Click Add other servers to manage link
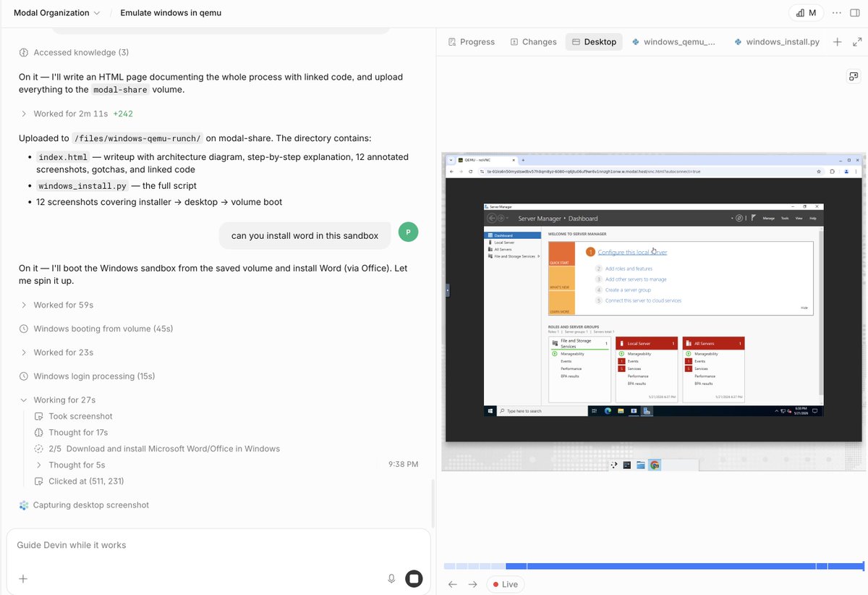868x595 pixels. pos(636,279)
